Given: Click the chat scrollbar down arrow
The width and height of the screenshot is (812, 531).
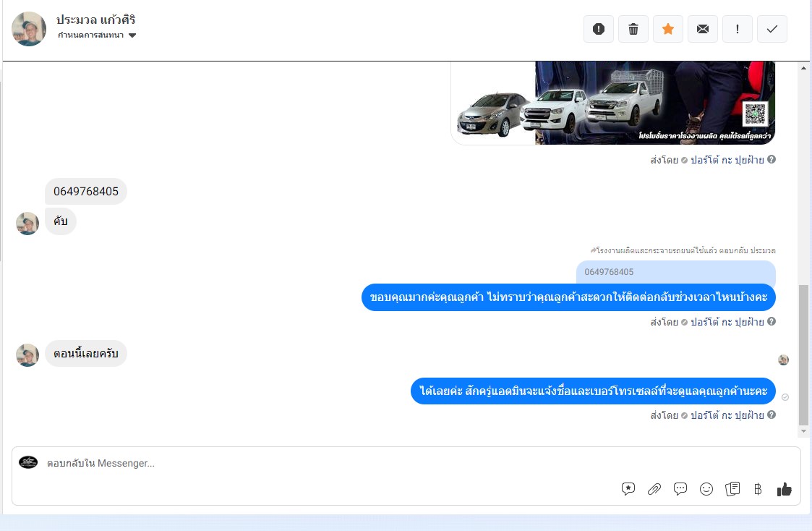Looking at the screenshot, I should tap(804, 431).
